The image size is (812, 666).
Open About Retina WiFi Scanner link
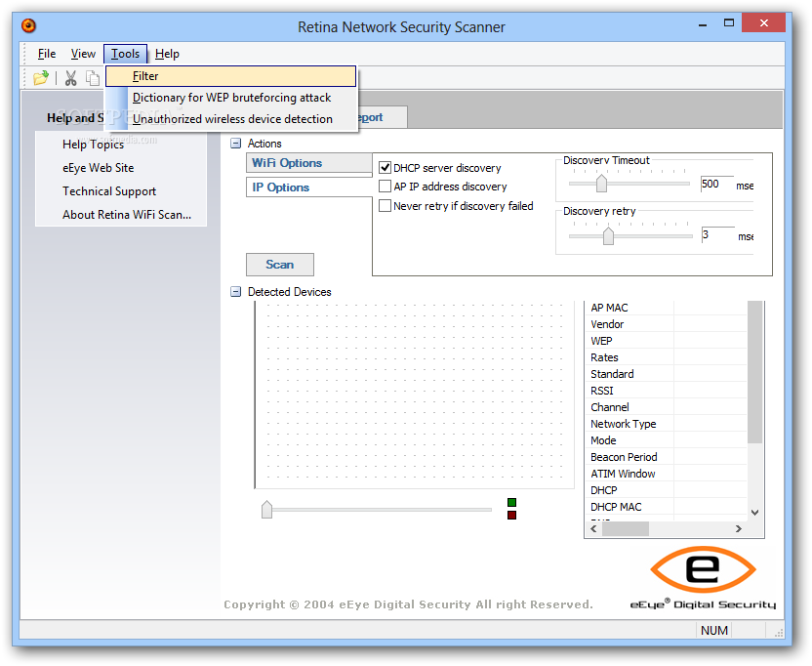[x=127, y=215]
